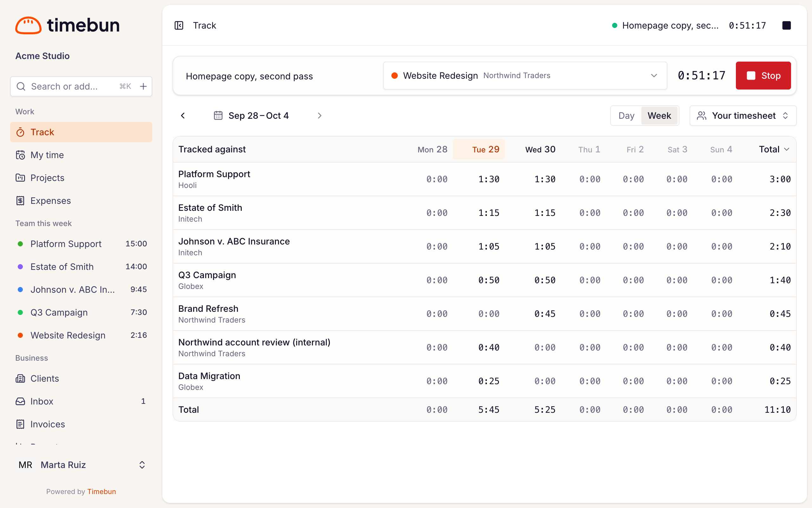Open the Website Redesign project dropdown
Image resolution: width=812 pixels, height=508 pixels.
point(525,76)
